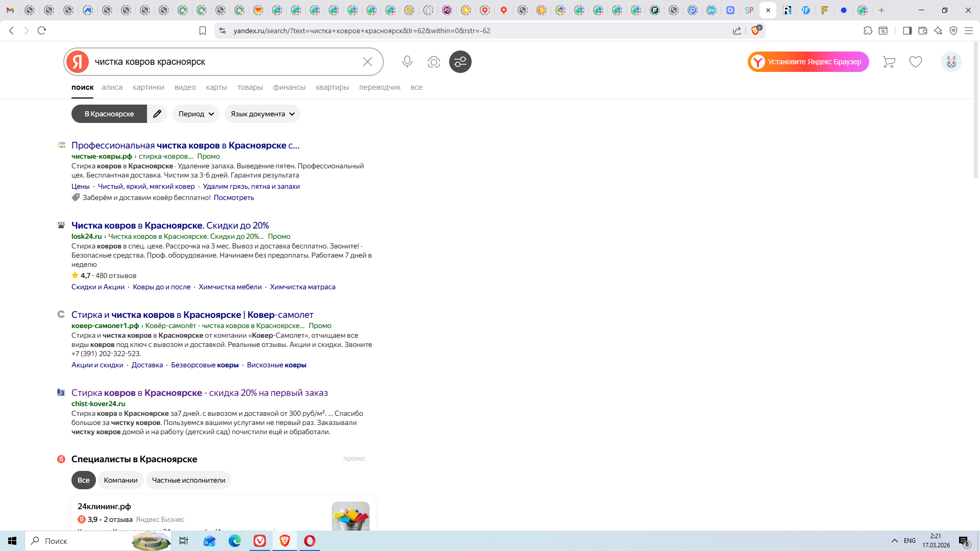Viewport: 980px width, 551px height.
Task: Bookmark this page icon in toolbar
Action: click(x=203, y=31)
